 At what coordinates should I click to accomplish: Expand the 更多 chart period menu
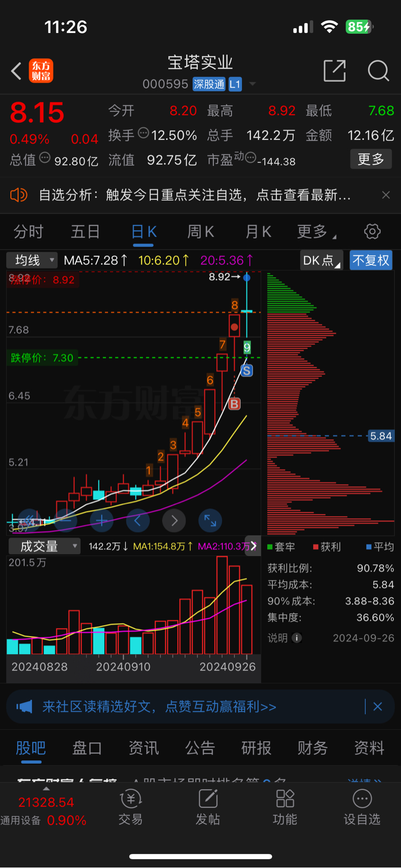click(x=316, y=231)
